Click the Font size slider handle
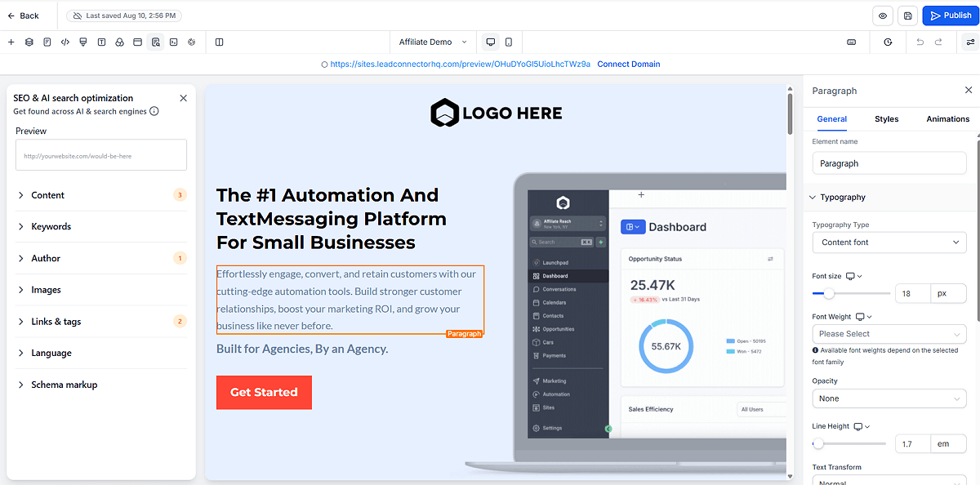The image size is (980, 485). coord(829,293)
